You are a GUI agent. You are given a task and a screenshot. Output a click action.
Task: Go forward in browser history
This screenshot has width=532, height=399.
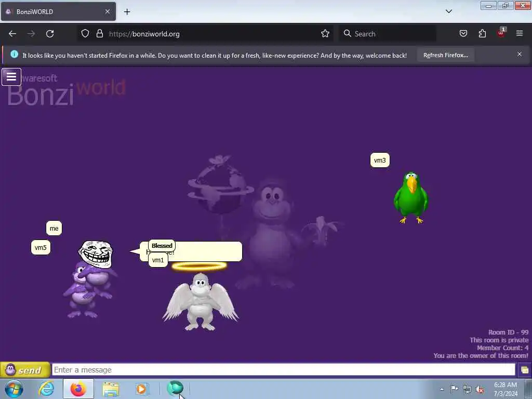pyautogui.click(x=31, y=34)
